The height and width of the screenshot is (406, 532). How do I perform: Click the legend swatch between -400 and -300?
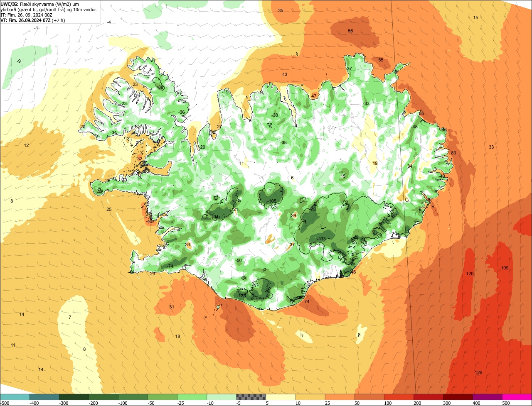(44, 397)
